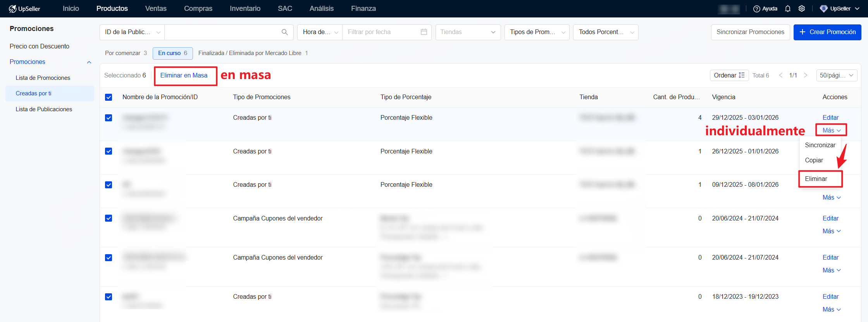Uncheck the 18/12/2023 promotion row checkbox
This screenshot has width=868, height=322.
tap(109, 297)
